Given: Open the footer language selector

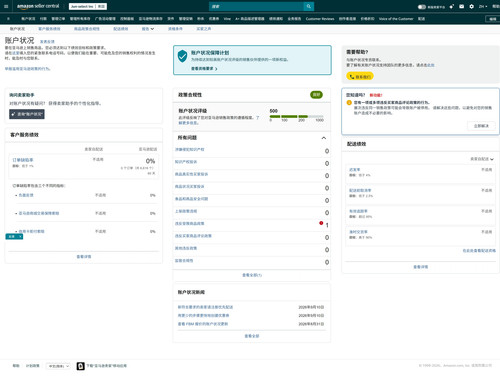Looking at the screenshot, I should coord(58,366).
